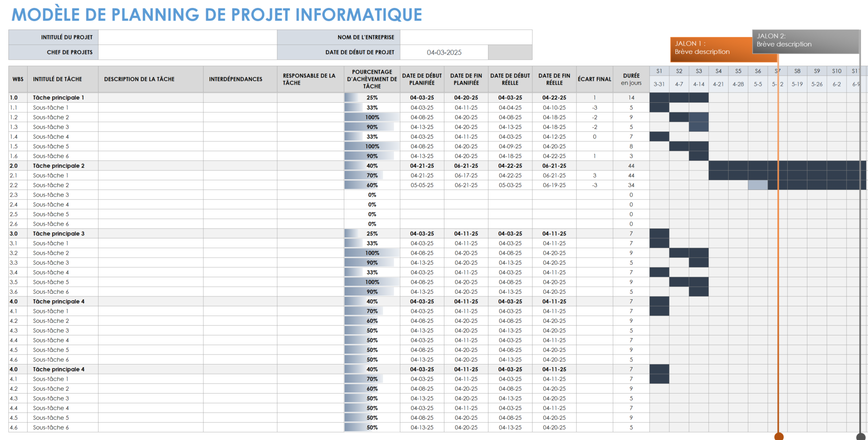Click the INTITULÉ DU PROJET input cell
The image size is (868, 440).
[188, 37]
